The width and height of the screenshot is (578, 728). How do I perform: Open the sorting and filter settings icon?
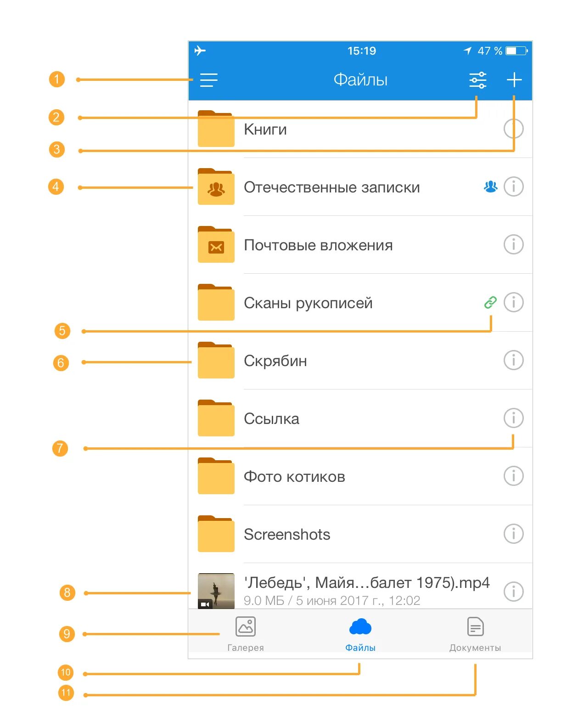click(477, 80)
